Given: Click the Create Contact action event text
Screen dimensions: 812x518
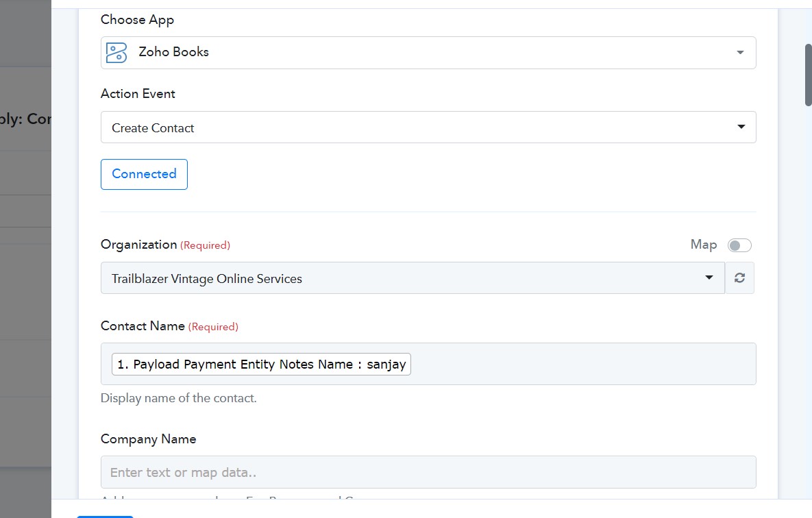Looking at the screenshot, I should 153,128.
